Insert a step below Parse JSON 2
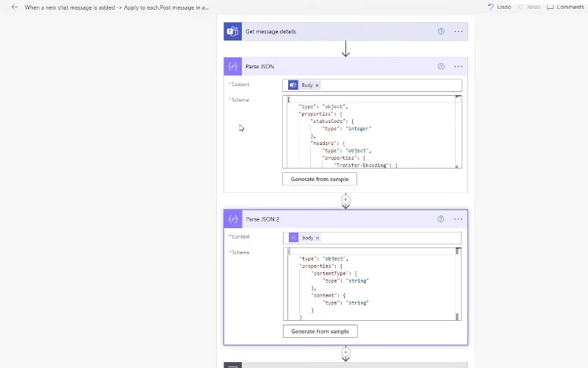Screen dimensions: 588x368 (x=345, y=352)
